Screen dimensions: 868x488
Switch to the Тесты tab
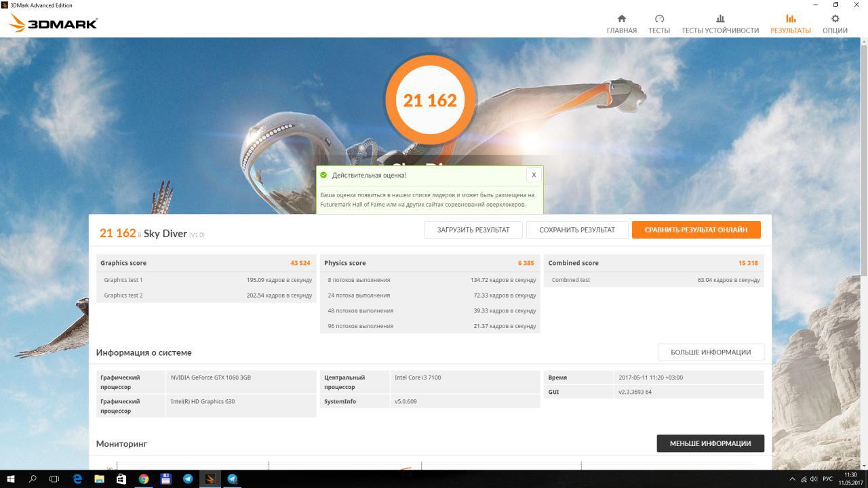click(x=659, y=24)
